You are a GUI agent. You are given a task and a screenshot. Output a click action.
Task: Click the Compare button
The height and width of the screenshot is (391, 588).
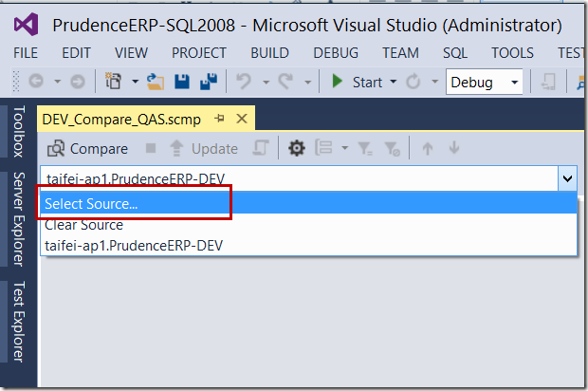tap(88, 149)
